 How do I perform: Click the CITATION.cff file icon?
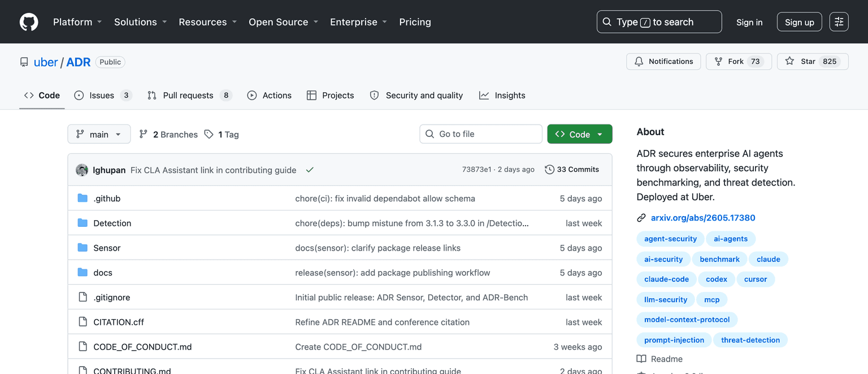(83, 322)
